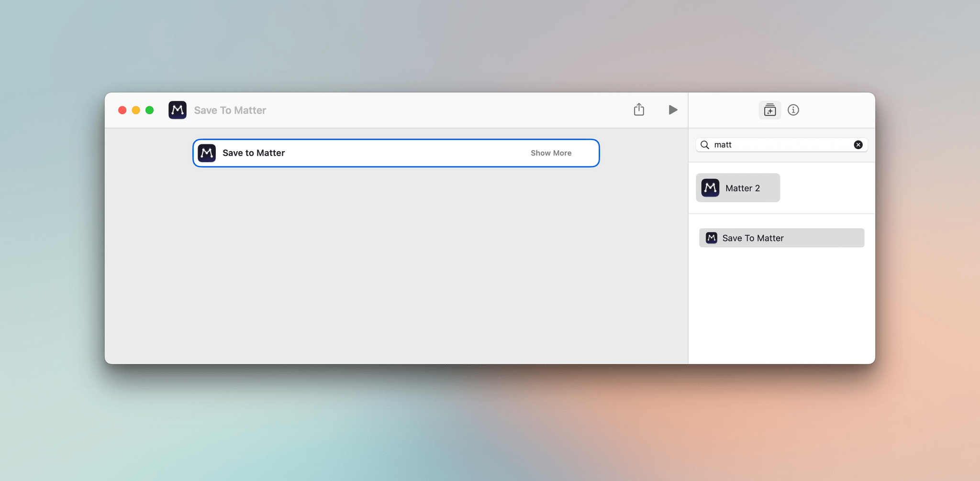
Task: Select the Matter 2 app category
Action: [738, 188]
